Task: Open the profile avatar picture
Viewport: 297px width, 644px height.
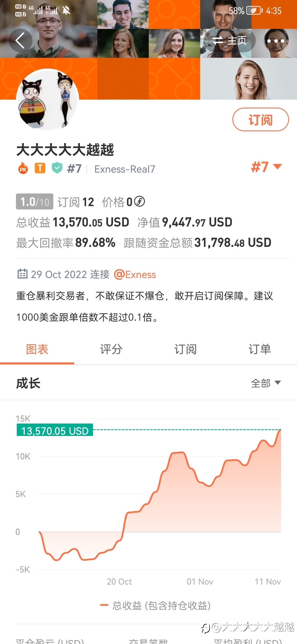Action: pos(48,99)
